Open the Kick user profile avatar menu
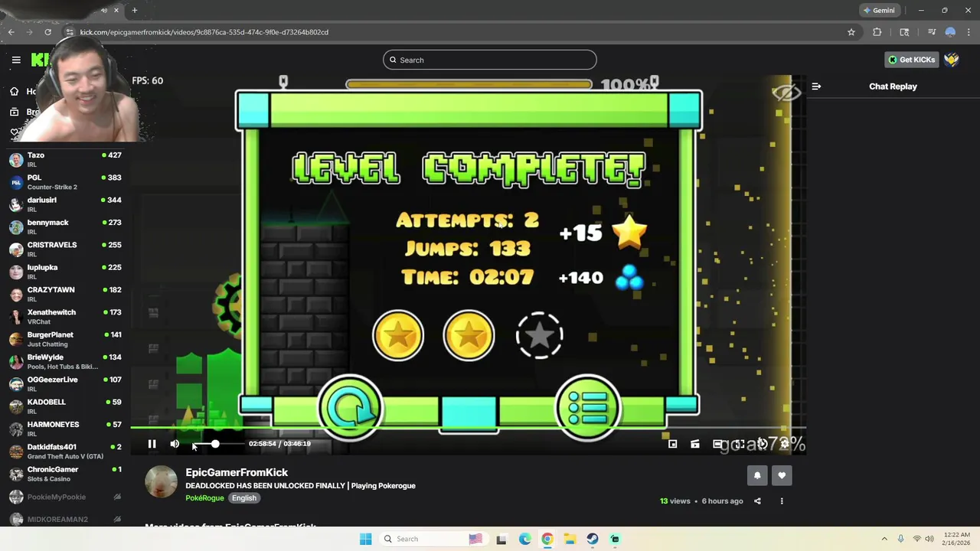Screen dimensions: 980x551 [x=952, y=60]
